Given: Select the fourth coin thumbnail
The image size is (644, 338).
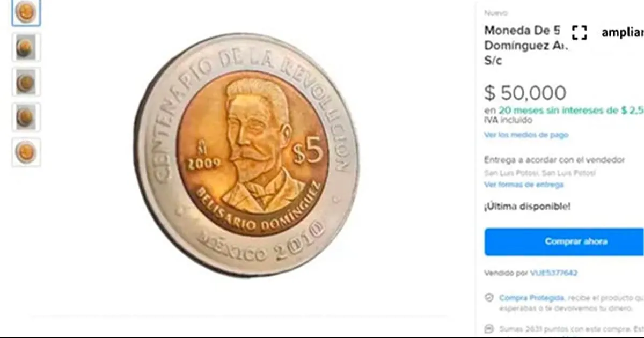Looking at the screenshot, I should [26, 117].
